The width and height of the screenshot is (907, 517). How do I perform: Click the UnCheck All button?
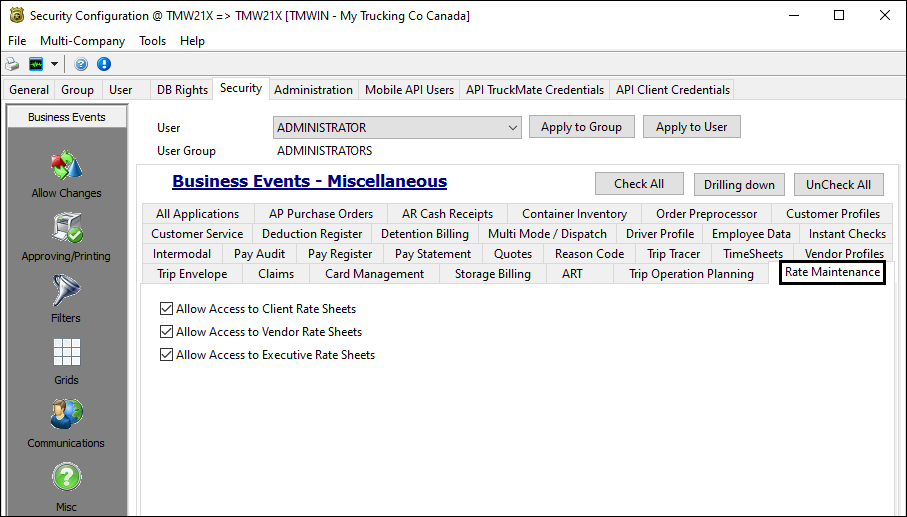pyautogui.click(x=839, y=184)
